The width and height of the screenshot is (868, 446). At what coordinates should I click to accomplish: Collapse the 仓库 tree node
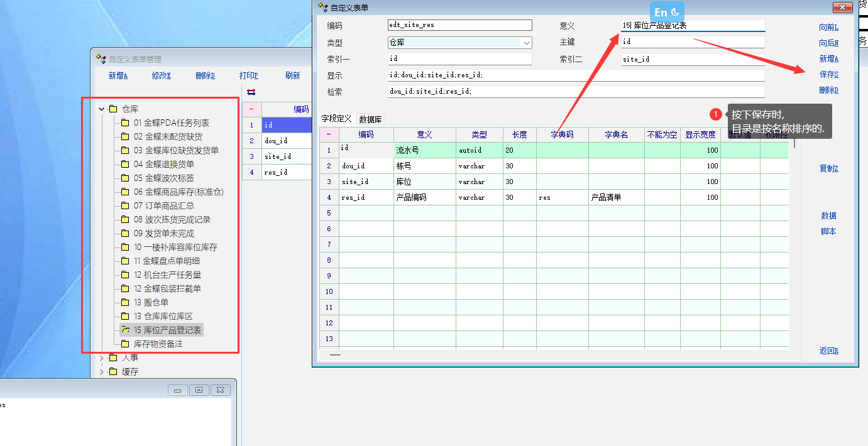pyautogui.click(x=102, y=109)
